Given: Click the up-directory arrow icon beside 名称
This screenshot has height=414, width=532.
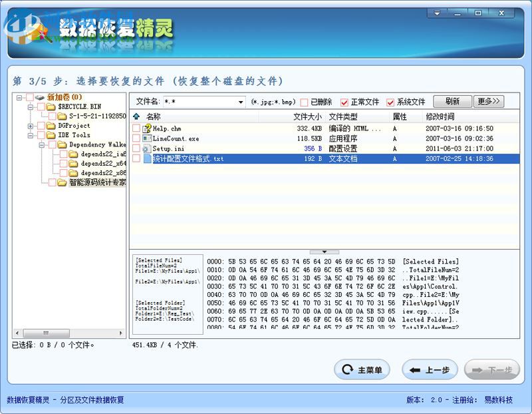Looking at the screenshot, I should coord(136,116).
